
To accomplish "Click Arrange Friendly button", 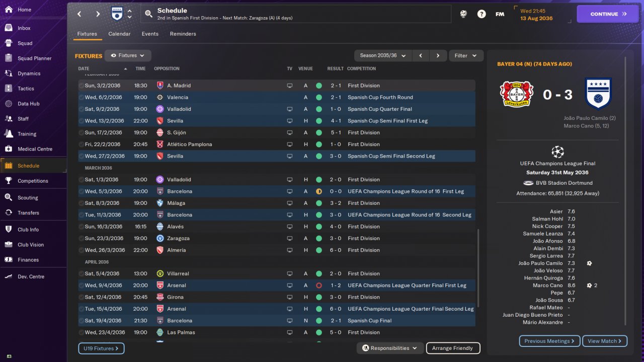I will tap(453, 348).
